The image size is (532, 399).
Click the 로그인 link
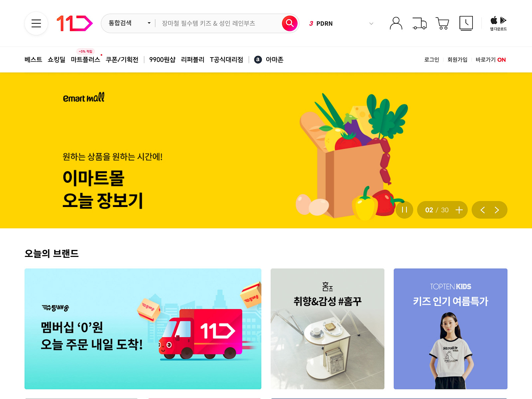tap(432, 60)
